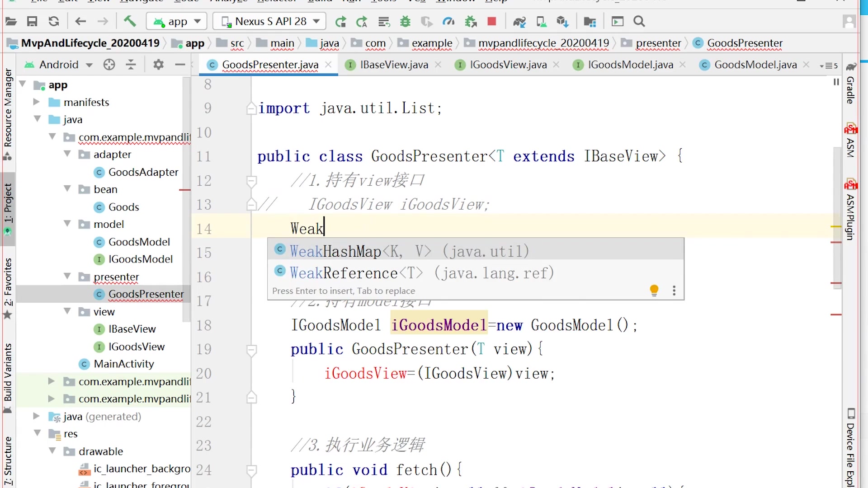Open the app run configuration dropdown
This screenshot has width=868, height=488.
[x=177, y=21]
